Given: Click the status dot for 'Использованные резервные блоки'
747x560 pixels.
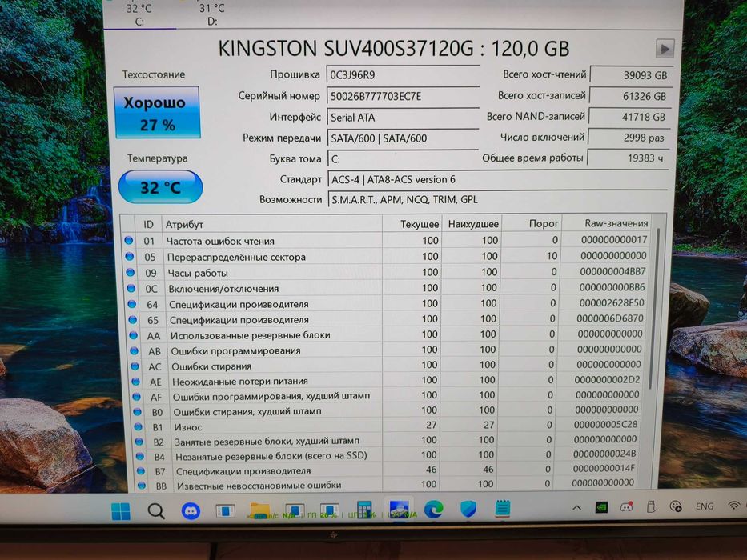Looking at the screenshot, I should 134,335.
